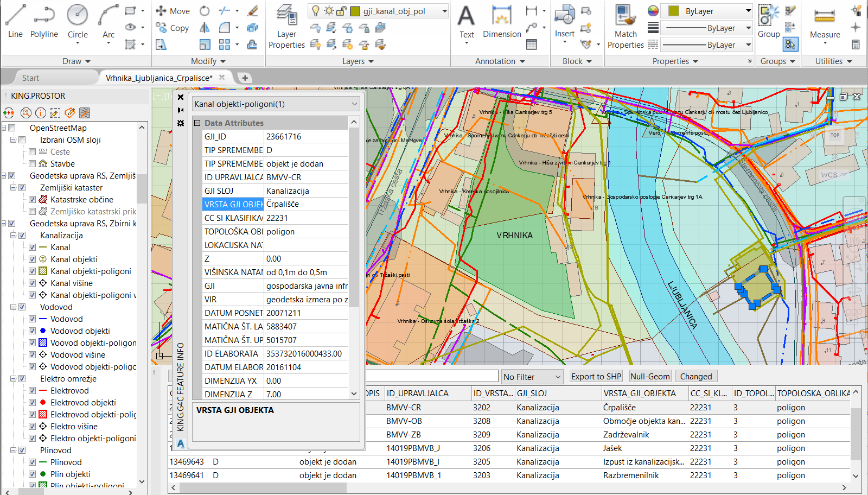Select Vrhnika_Ljubljanica_Crpalisce drawing tab
868x495 pixels.
(159, 78)
